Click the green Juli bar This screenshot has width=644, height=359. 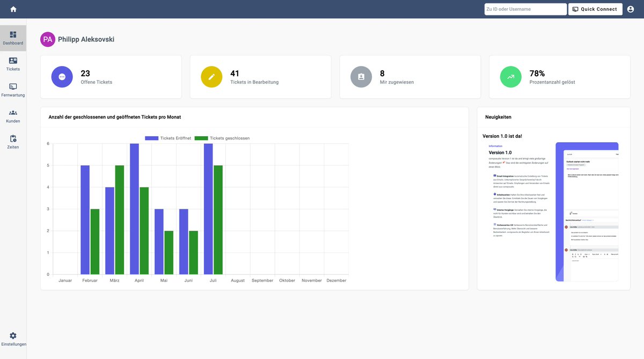218,220
